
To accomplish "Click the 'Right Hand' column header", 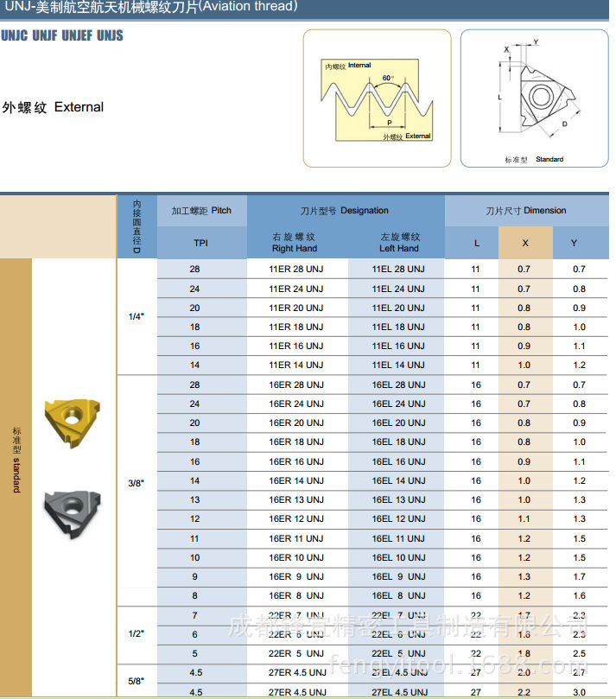I will pyautogui.click(x=295, y=243).
